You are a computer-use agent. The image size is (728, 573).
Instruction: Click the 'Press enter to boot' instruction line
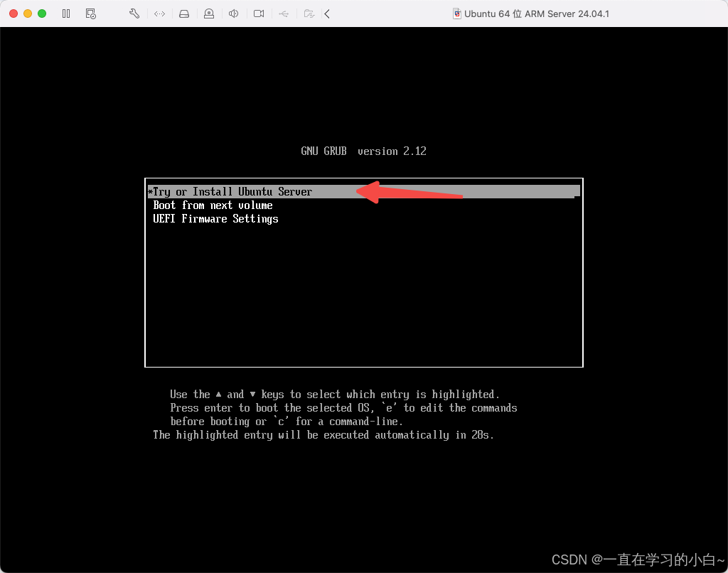coord(343,408)
